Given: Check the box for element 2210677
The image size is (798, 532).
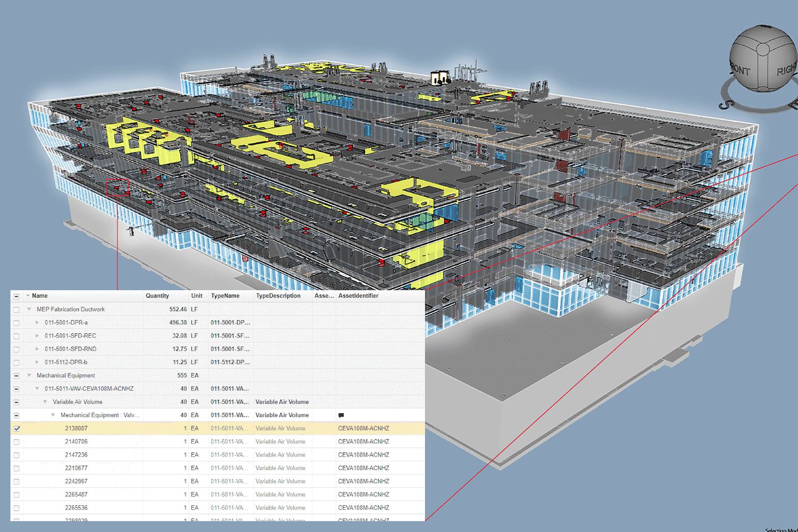Looking at the screenshot, I should [16, 469].
